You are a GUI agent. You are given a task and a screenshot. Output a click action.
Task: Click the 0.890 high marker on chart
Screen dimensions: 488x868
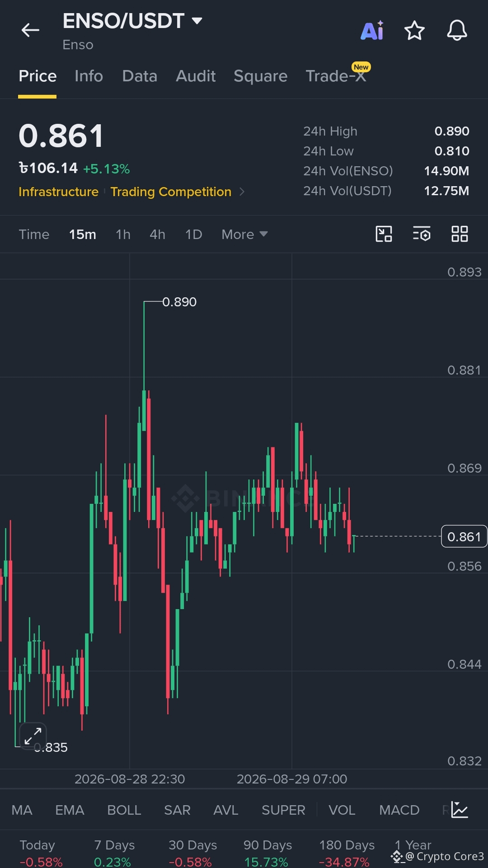pos(179,302)
